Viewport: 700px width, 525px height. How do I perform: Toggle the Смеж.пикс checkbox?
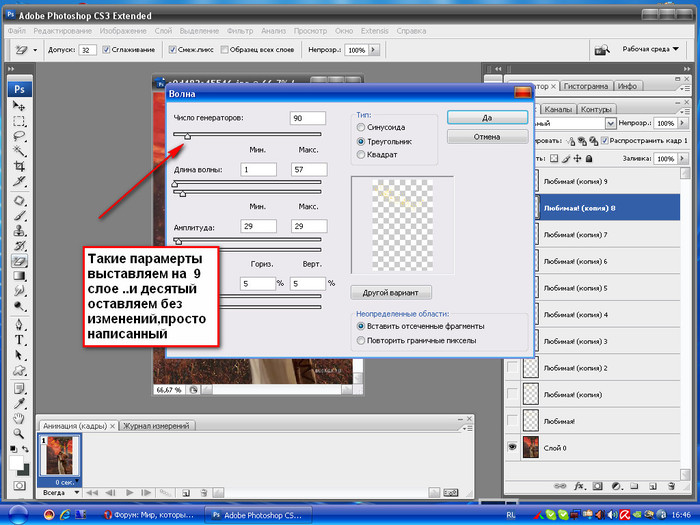172,50
